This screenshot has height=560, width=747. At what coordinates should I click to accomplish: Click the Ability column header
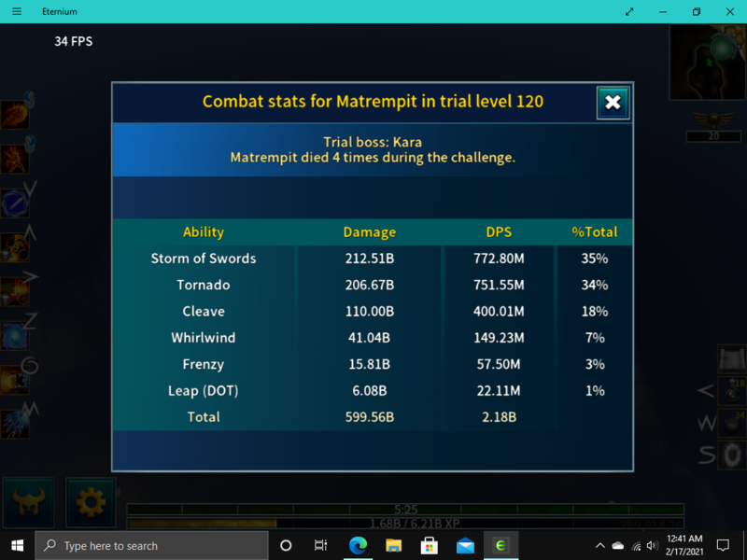[x=204, y=232]
